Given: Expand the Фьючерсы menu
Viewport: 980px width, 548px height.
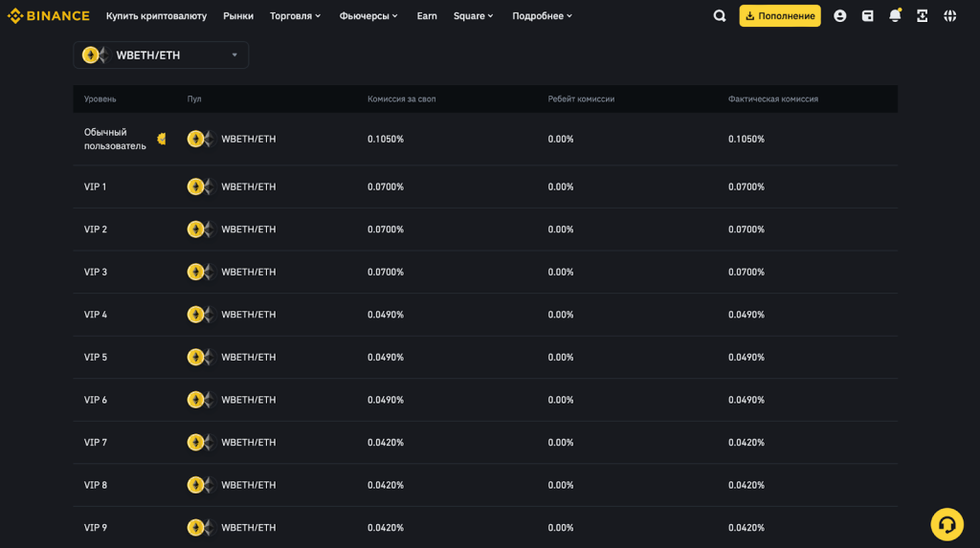Looking at the screenshot, I should 368,16.
